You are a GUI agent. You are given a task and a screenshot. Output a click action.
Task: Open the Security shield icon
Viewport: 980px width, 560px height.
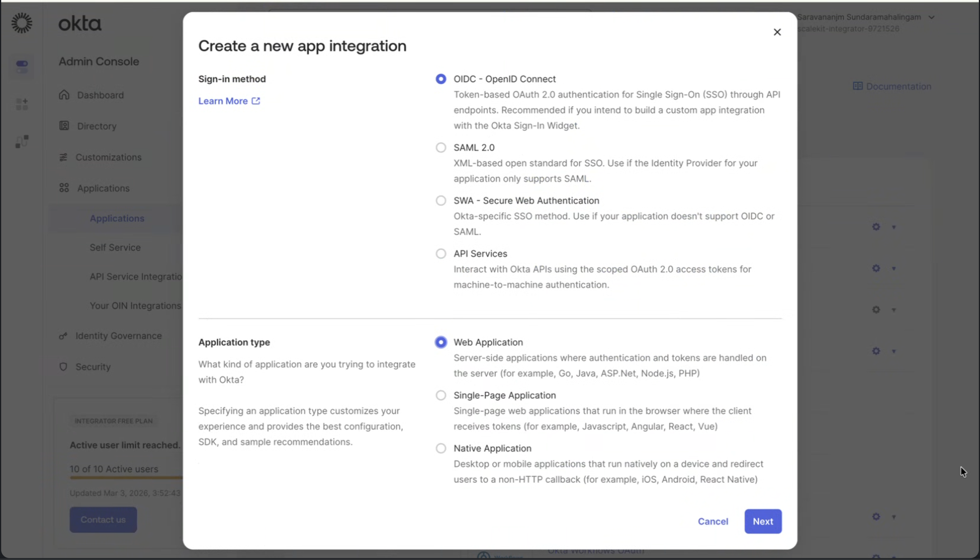tap(63, 367)
